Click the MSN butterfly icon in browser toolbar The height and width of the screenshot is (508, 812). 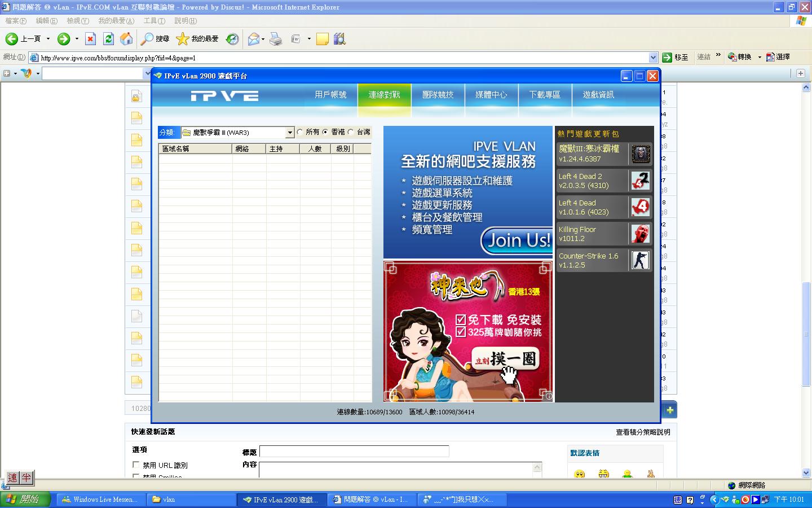pyautogui.click(x=26, y=73)
